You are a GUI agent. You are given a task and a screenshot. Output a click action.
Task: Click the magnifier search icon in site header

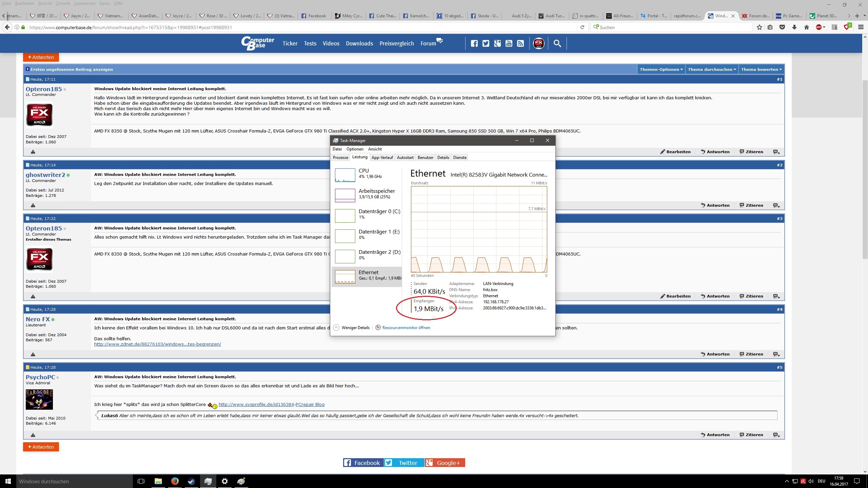pyautogui.click(x=557, y=43)
